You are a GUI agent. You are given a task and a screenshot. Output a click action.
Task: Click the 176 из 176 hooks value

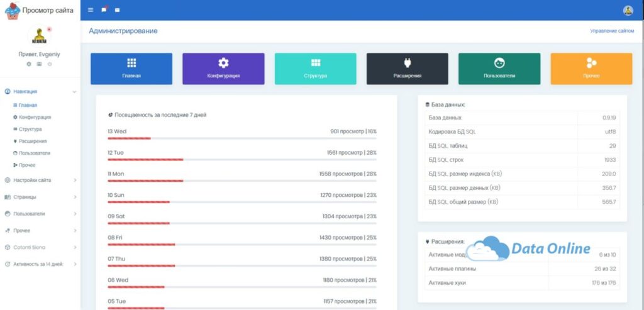pyautogui.click(x=604, y=283)
